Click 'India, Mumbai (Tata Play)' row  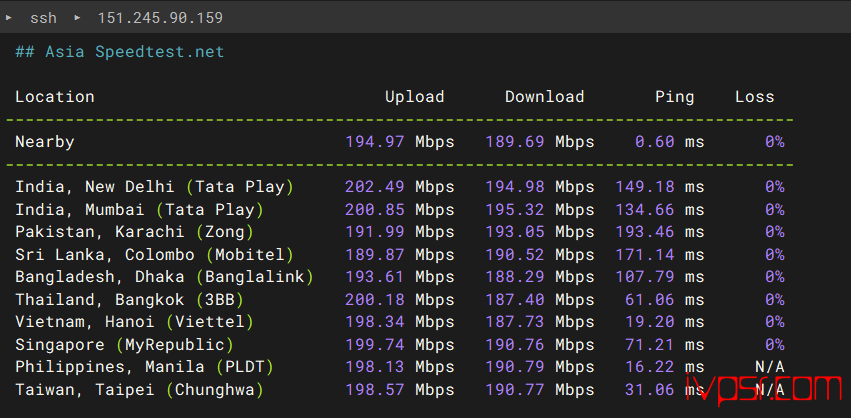coord(139,210)
